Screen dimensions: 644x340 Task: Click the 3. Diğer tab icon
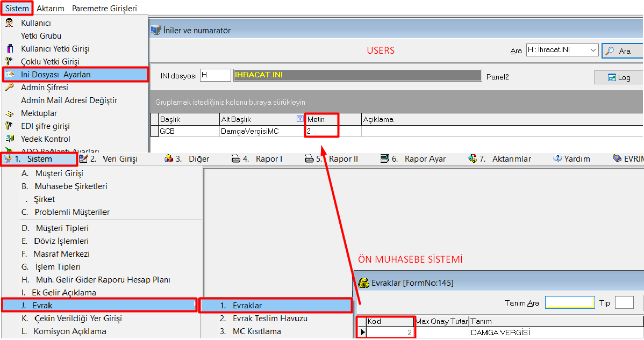(x=168, y=158)
